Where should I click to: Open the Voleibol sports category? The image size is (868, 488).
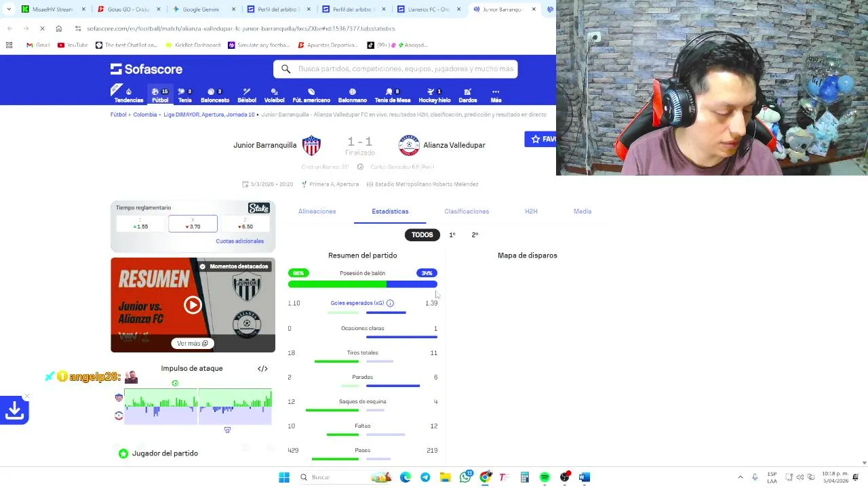274,96
